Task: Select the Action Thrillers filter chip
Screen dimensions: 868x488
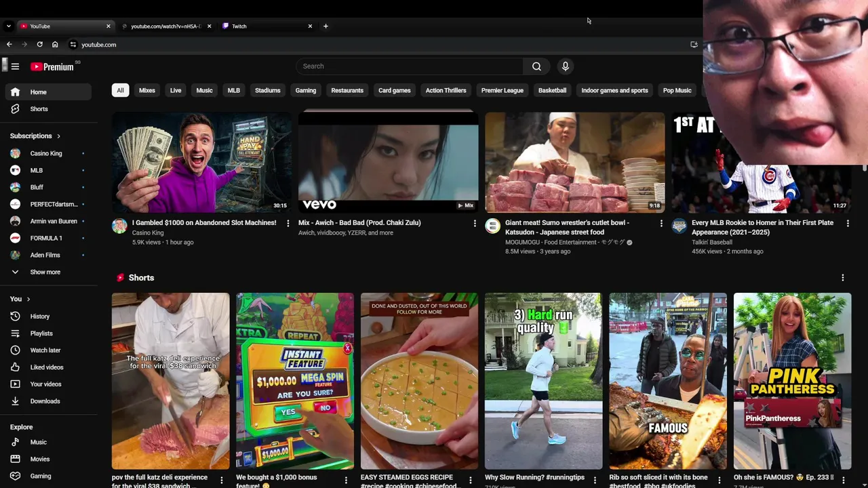Action: (446, 90)
